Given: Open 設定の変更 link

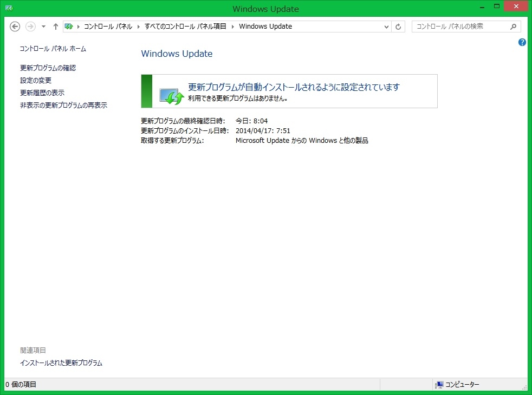Looking at the screenshot, I should tap(36, 81).
